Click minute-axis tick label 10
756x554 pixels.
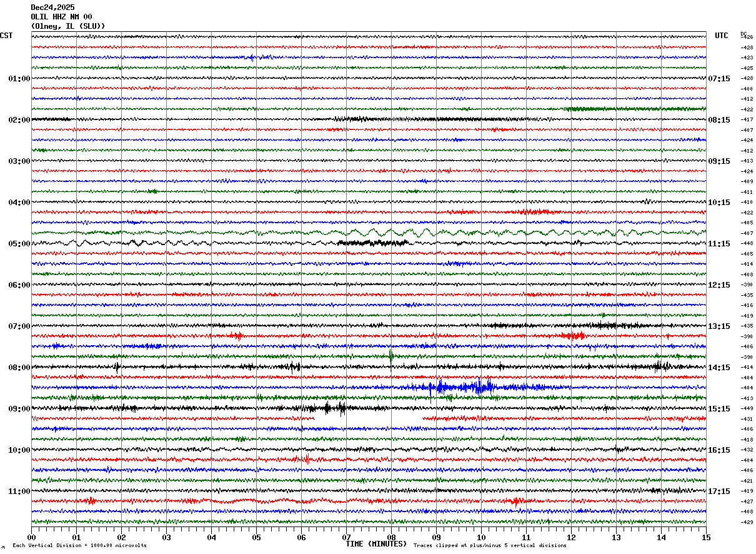[481, 537]
